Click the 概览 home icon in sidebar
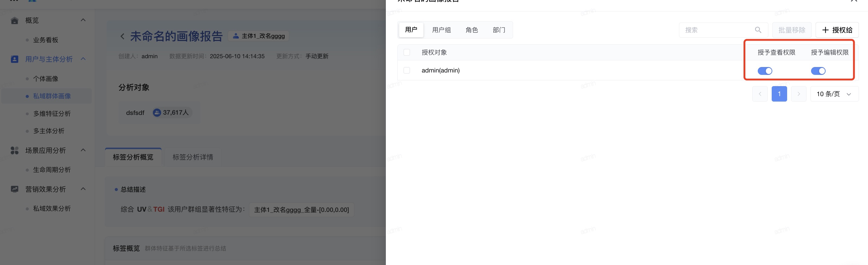Image resolution: width=868 pixels, height=265 pixels. point(15,21)
